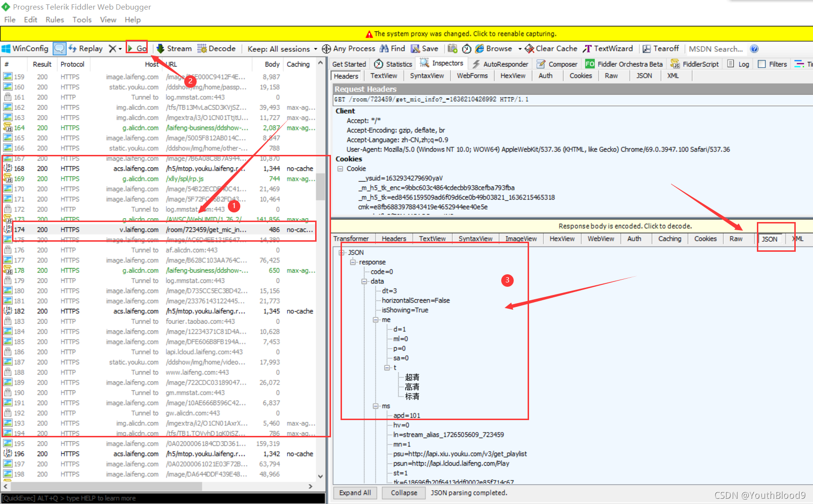This screenshot has height=504, width=813.
Task: Select request SyntaxView inspector tab
Action: [x=427, y=76]
